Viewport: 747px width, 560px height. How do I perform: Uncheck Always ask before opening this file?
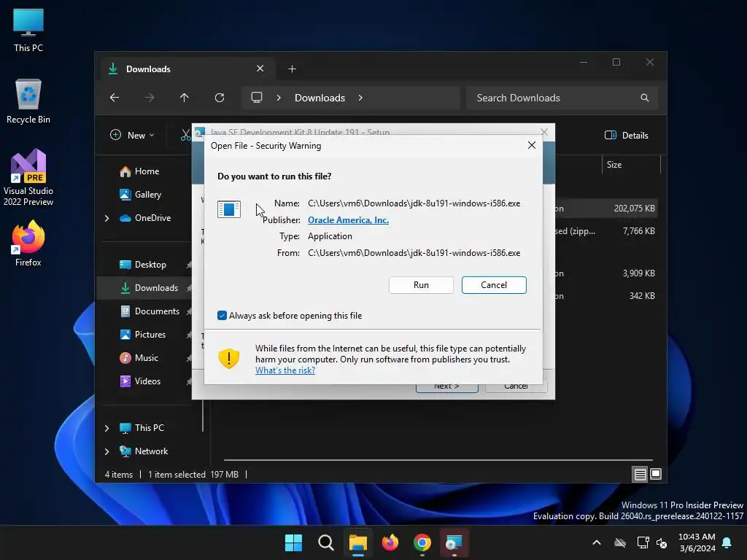[222, 315]
